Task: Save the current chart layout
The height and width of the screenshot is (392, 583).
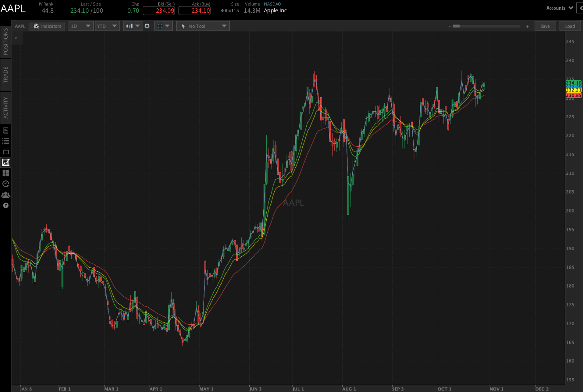Action: coord(545,26)
